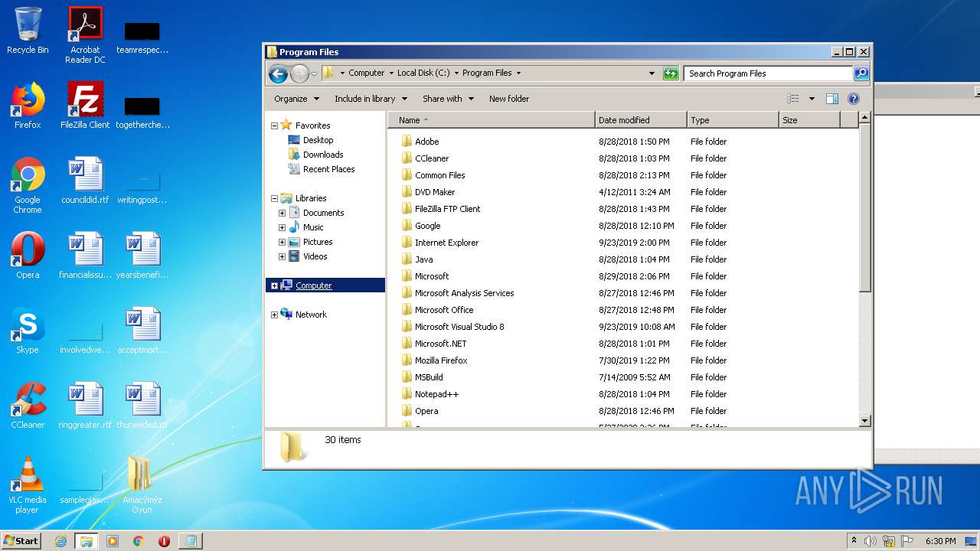Toggle the preview pane icon
This screenshot has width=980, height=551.
point(832,99)
